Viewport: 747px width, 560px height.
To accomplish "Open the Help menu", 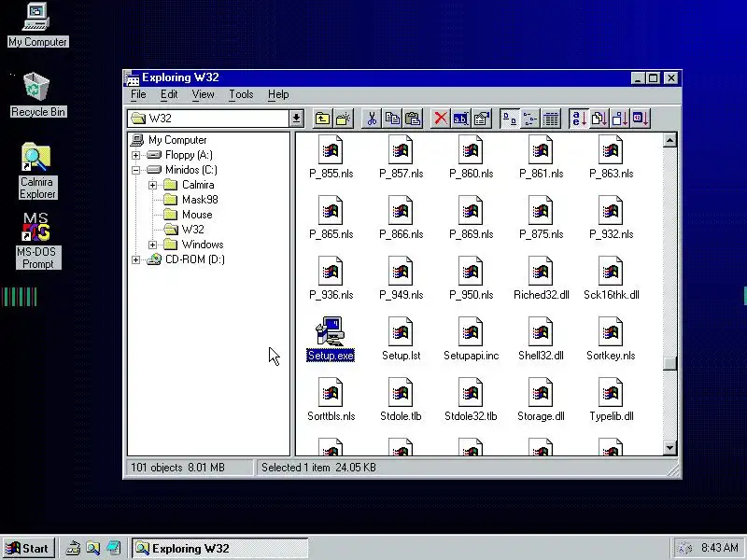I will point(278,94).
